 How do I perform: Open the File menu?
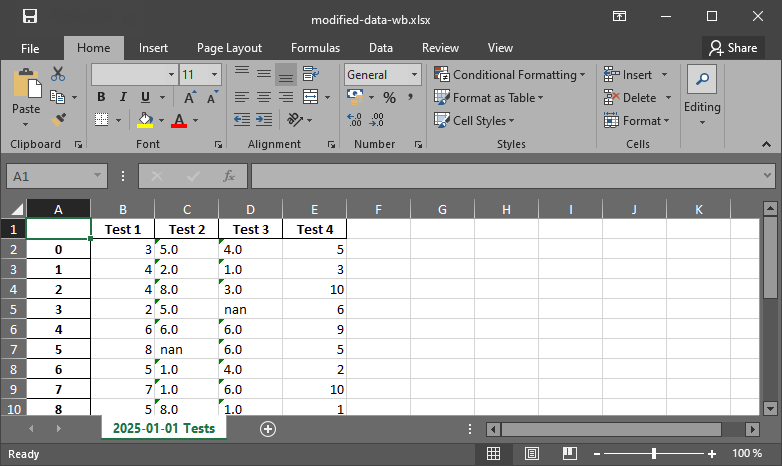click(x=30, y=48)
